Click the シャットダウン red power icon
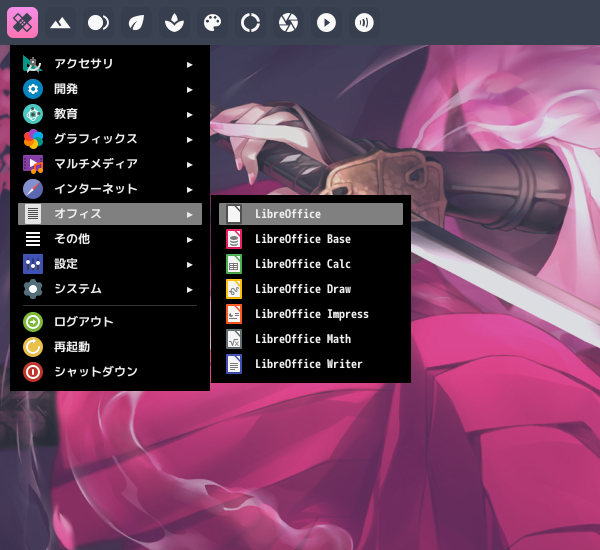The height and width of the screenshot is (550, 600). pos(33,372)
